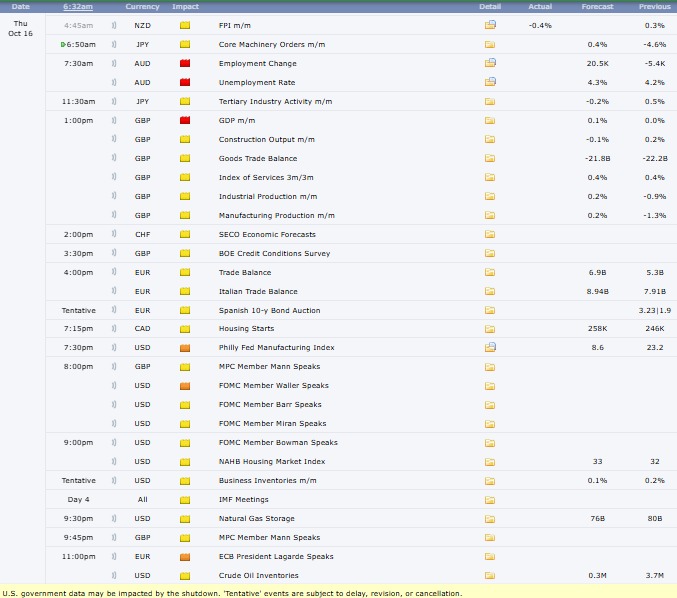Click orange impact icon for ECB President Lagarde Speaks
The height and width of the screenshot is (598, 677).
click(185, 557)
